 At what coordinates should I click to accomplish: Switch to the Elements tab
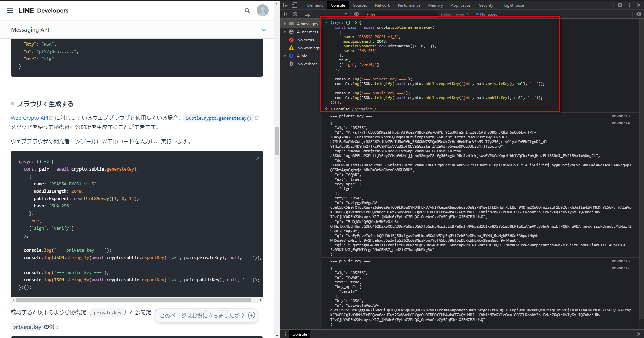pyautogui.click(x=315, y=5)
